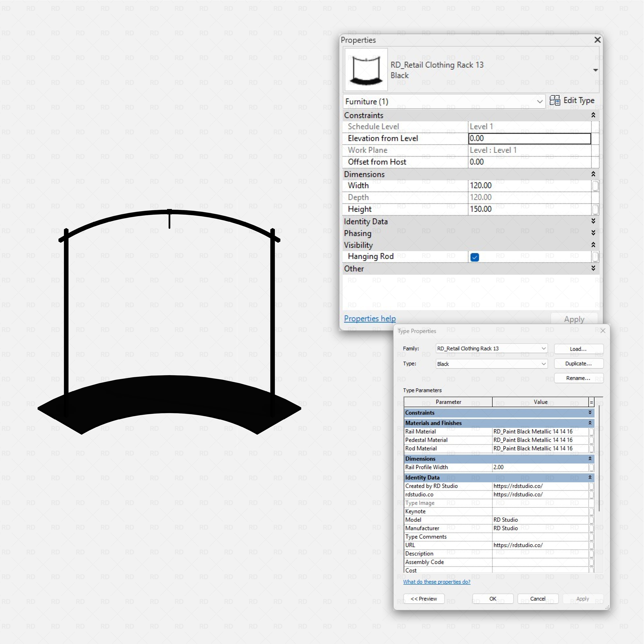Collapse the Materials and Finishes group
This screenshot has height=644, width=644.
click(590, 423)
